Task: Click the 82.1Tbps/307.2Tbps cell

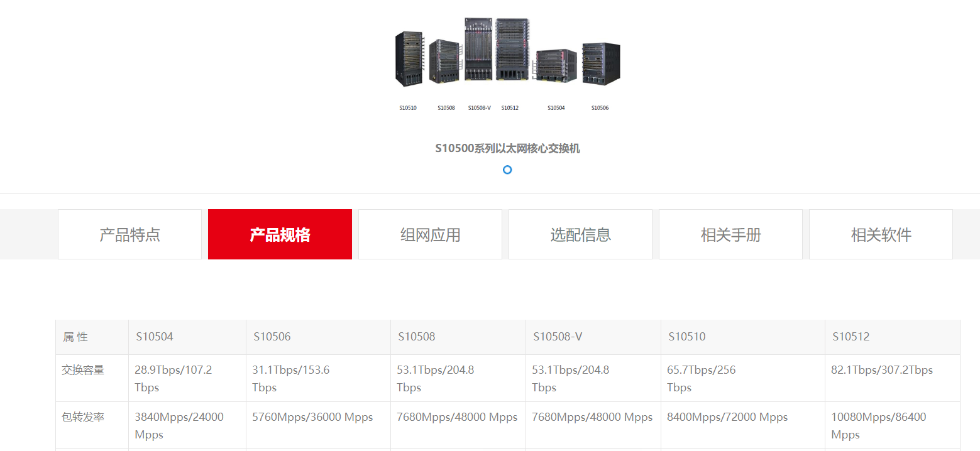Action: coord(893,378)
